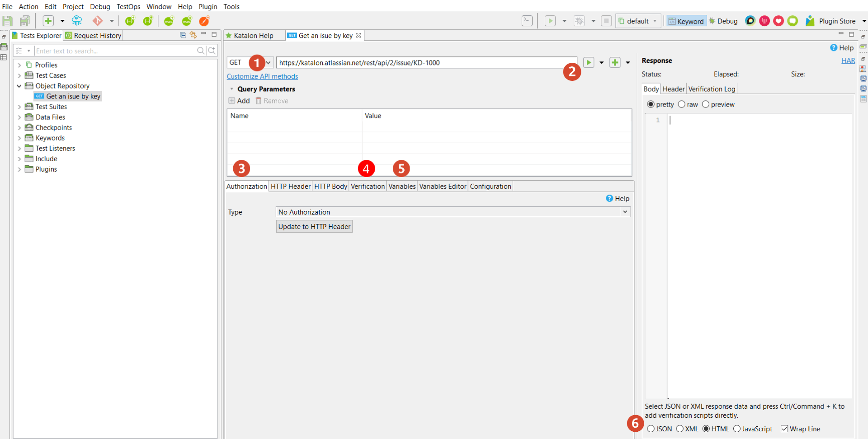Expand the Test Suites tree node
This screenshot has height=439, width=868.
(x=19, y=107)
